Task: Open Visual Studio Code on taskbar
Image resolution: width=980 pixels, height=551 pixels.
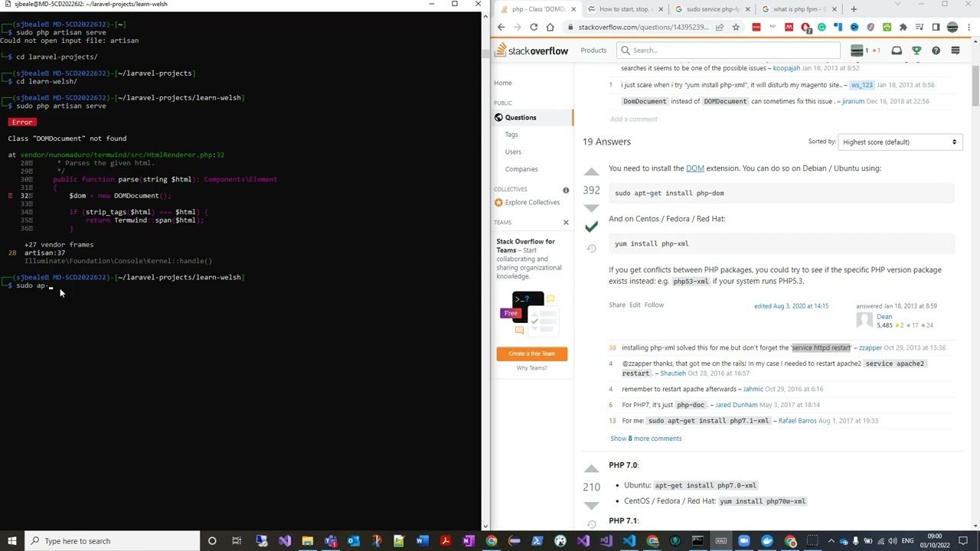Action: pyautogui.click(x=629, y=541)
